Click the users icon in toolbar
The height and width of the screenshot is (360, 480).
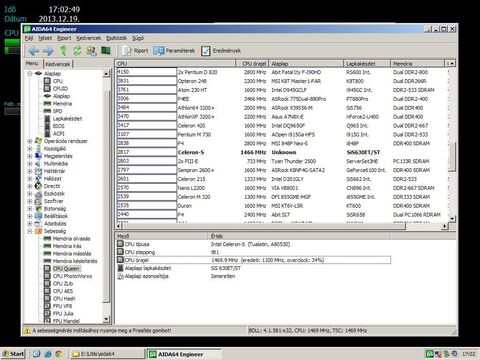(92, 51)
